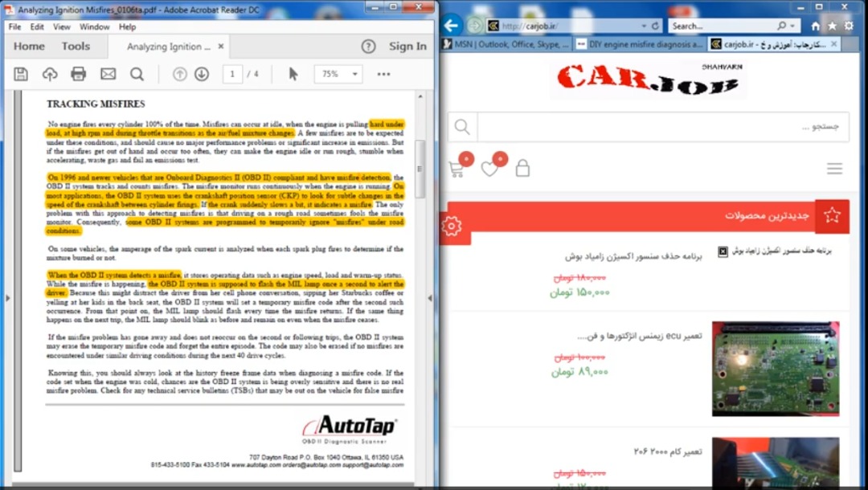The height and width of the screenshot is (490, 868).
Task: Switch to DIY engine misfire diagnosis tab
Action: 640,44
